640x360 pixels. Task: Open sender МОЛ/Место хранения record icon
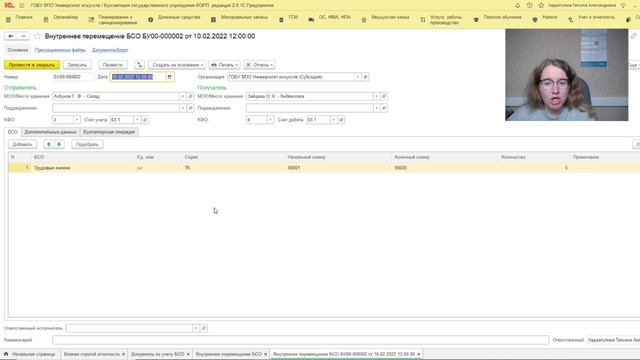click(x=190, y=96)
